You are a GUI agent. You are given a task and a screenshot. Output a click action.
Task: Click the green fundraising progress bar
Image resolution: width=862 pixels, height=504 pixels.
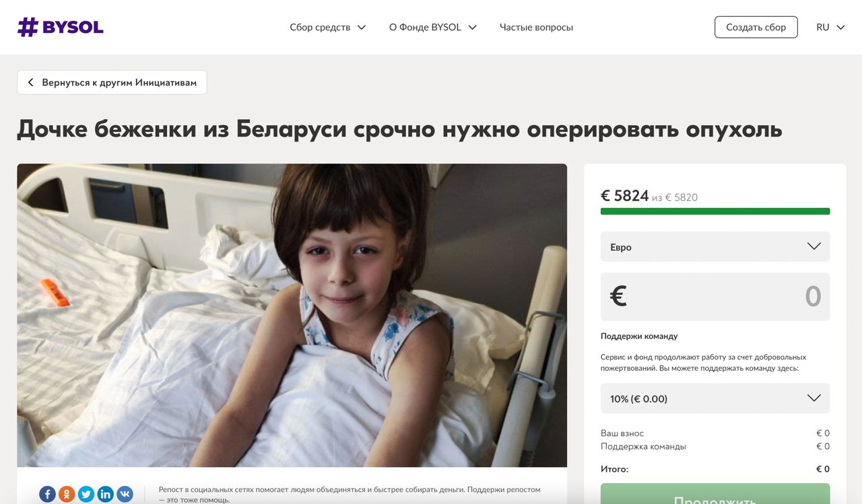(715, 211)
